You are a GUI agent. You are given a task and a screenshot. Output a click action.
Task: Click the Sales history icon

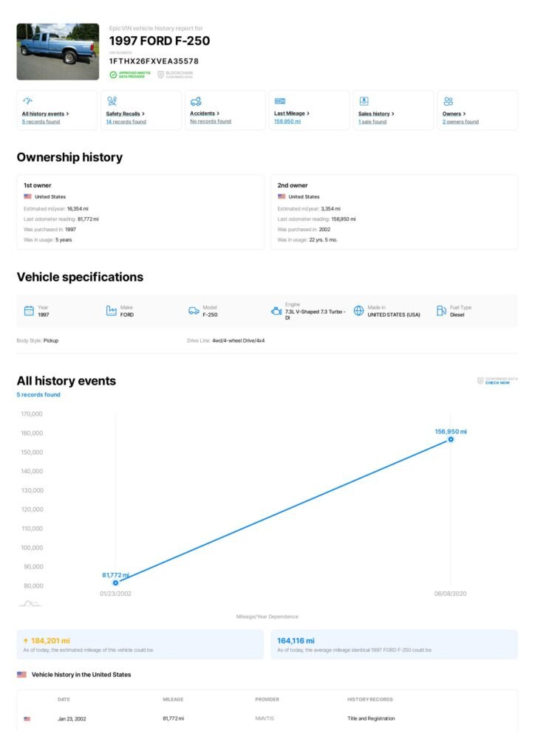tap(364, 101)
